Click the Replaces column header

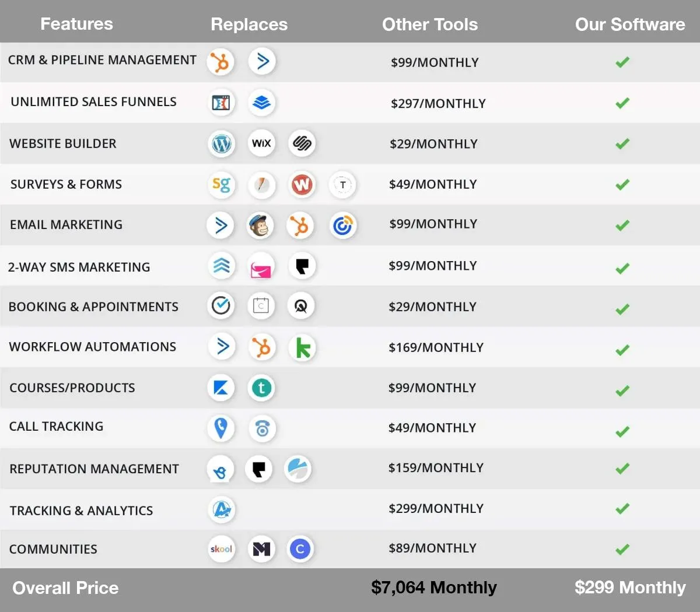pos(249,24)
